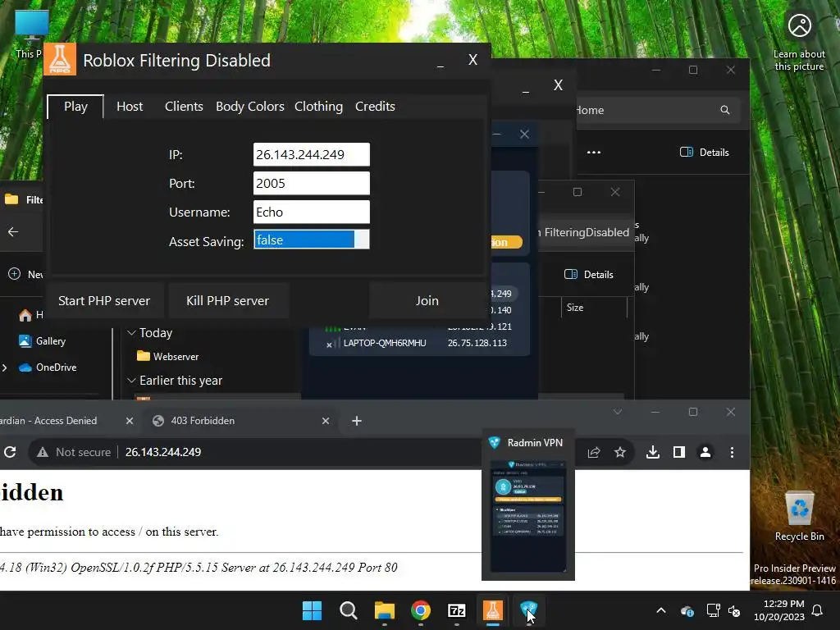
Task: Open the Asset Saving dropdown
Action: [311, 240]
